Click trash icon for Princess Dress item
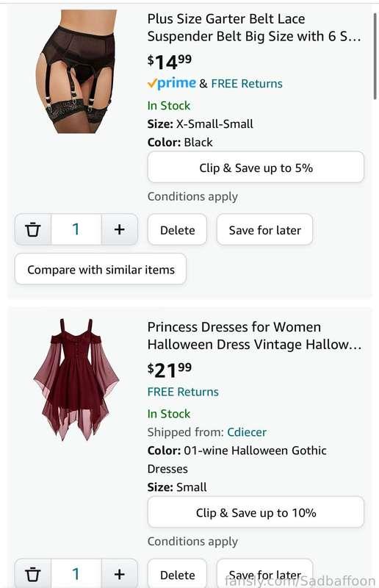379x588 pixels. (33, 574)
